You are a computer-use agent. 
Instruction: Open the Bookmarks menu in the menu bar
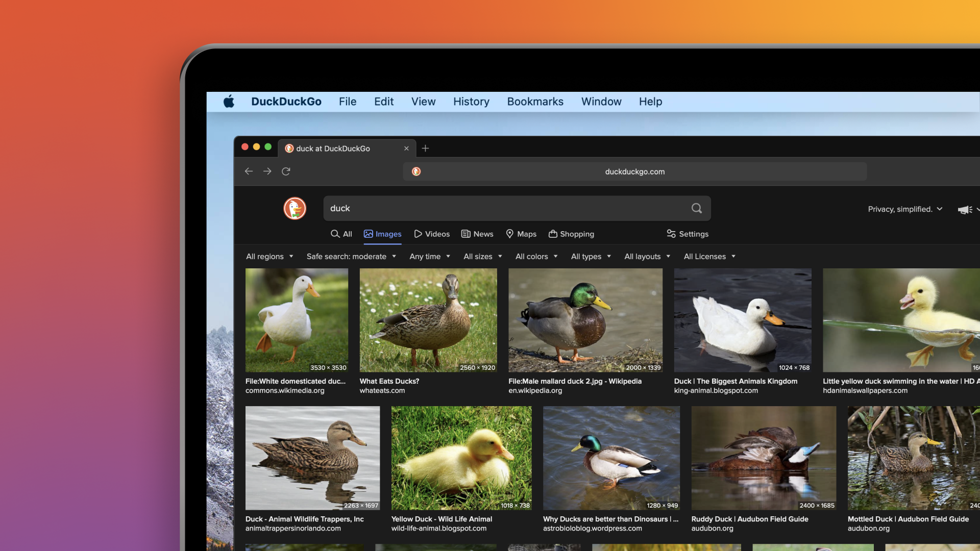tap(535, 102)
